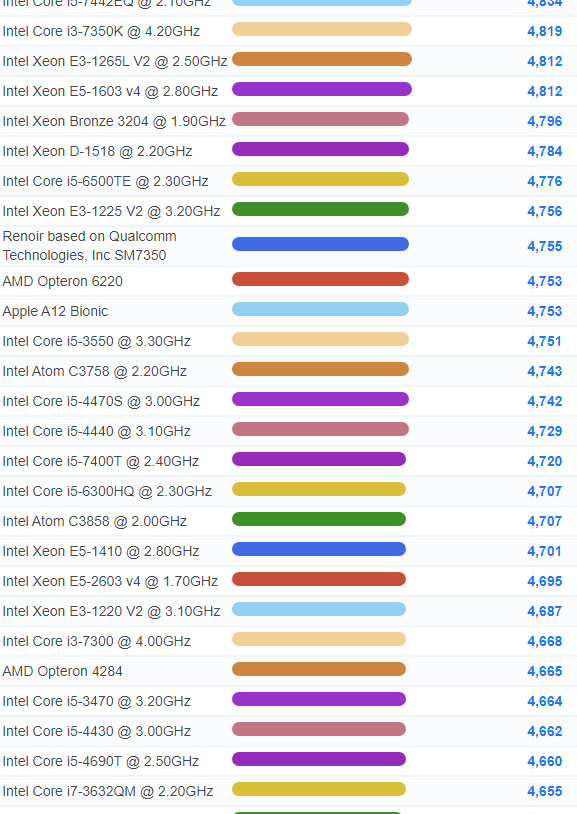Click score 4,756 for Xeon E3-1225 V2
The image size is (577, 814).
pos(545,211)
